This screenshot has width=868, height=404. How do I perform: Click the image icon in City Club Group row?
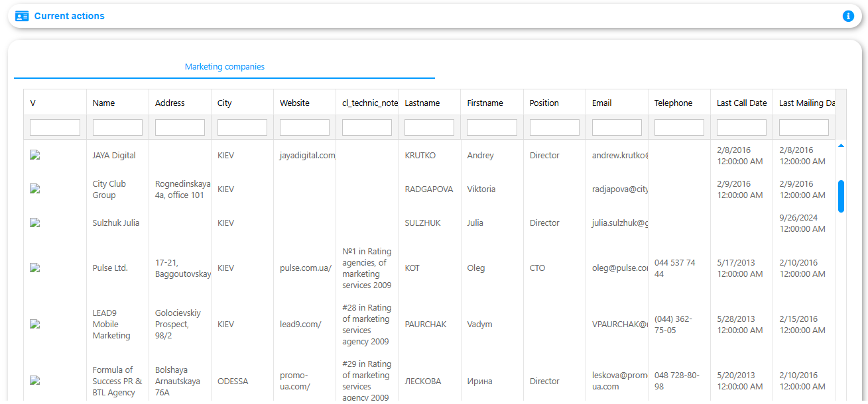(x=35, y=189)
